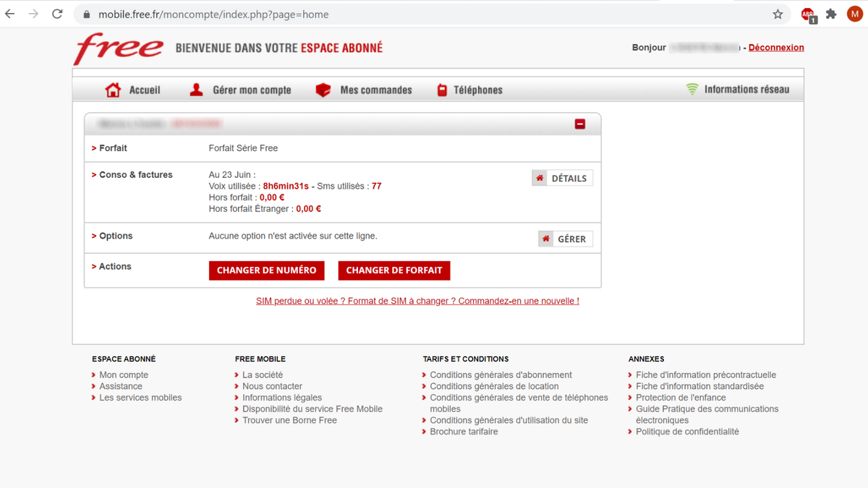Open Protection de l'enfance link
Viewport: 868px width, 488px height.
tap(681, 398)
